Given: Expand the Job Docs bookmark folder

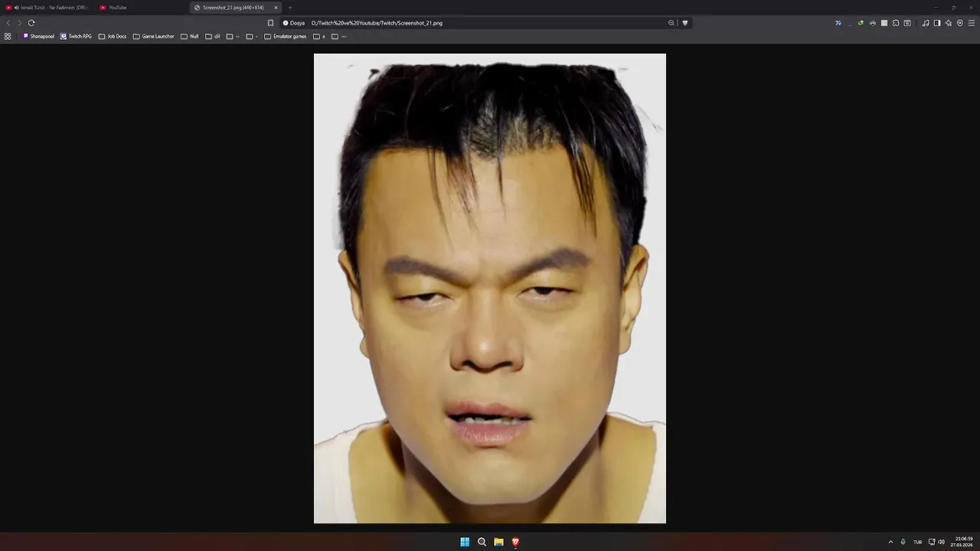Looking at the screenshot, I should [x=113, y=36].
